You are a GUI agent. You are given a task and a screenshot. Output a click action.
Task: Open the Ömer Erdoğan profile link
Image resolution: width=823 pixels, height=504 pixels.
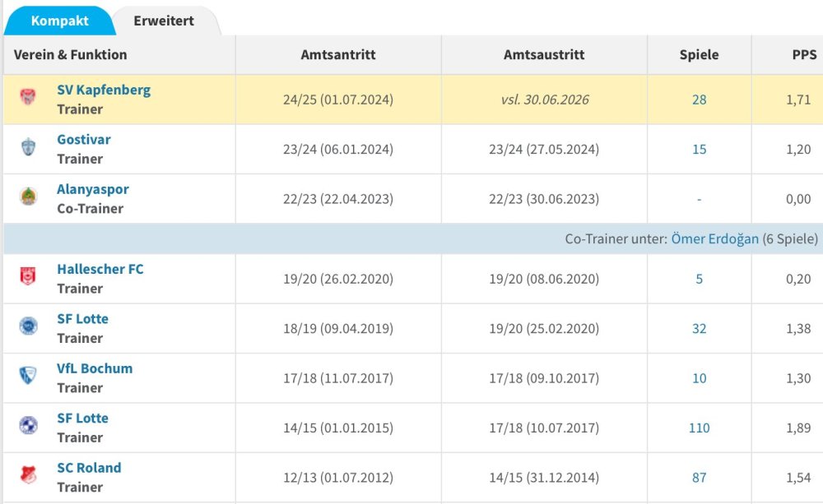[x=714, y=239]
